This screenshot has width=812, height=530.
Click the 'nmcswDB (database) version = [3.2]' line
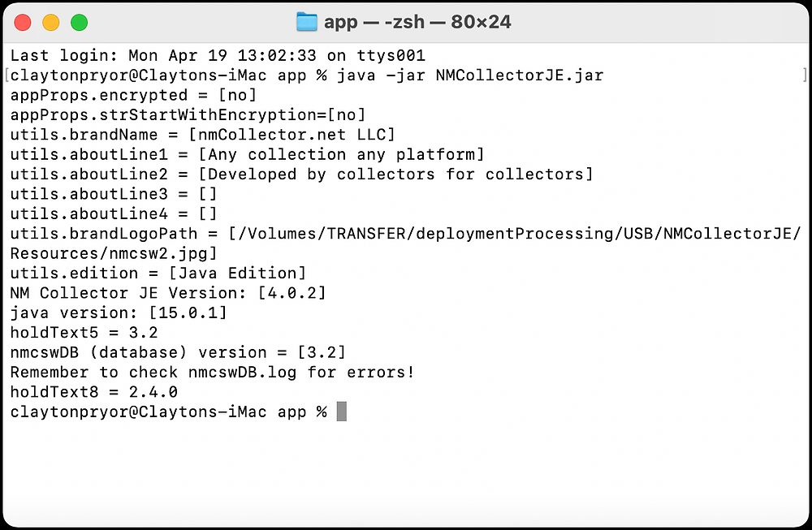(x=178, y=352)
